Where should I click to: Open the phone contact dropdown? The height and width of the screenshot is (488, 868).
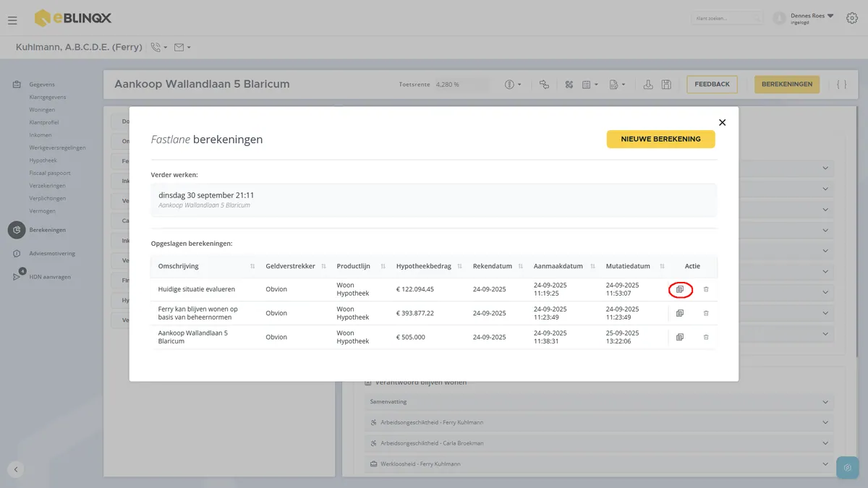158,48
